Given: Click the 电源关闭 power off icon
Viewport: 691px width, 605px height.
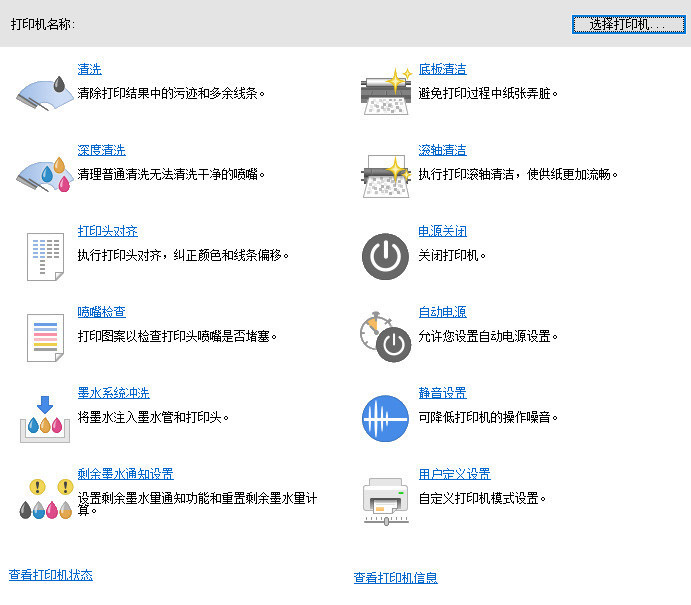Looking at the screenshot, I should tap(386, 255).
